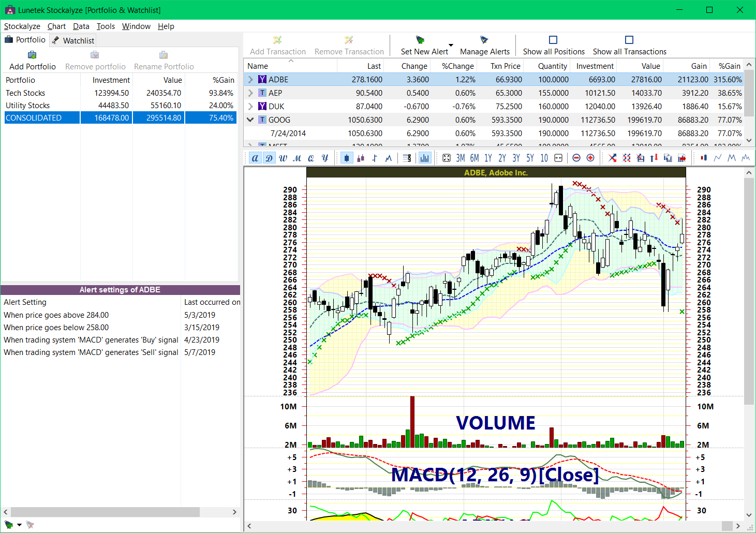Check the Show all Transactions box

(x=629, y=39)
